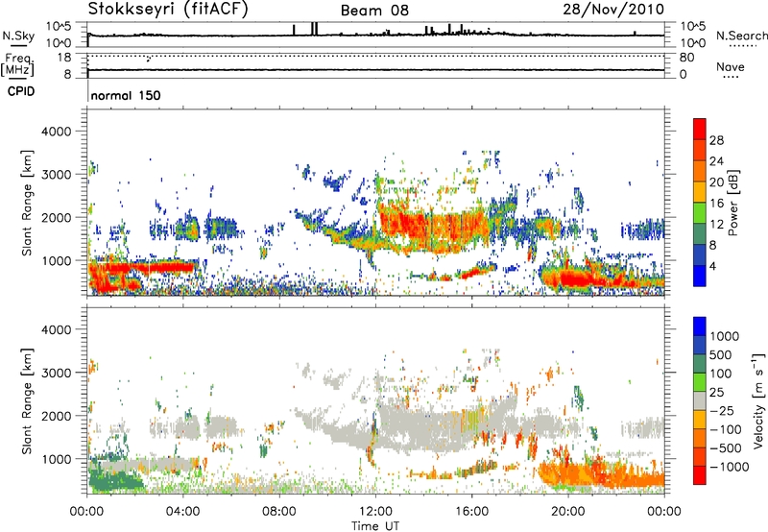Click the '12' power colorbar label
Viewport: 768px width, 532px height.
(x=716, y=225)
